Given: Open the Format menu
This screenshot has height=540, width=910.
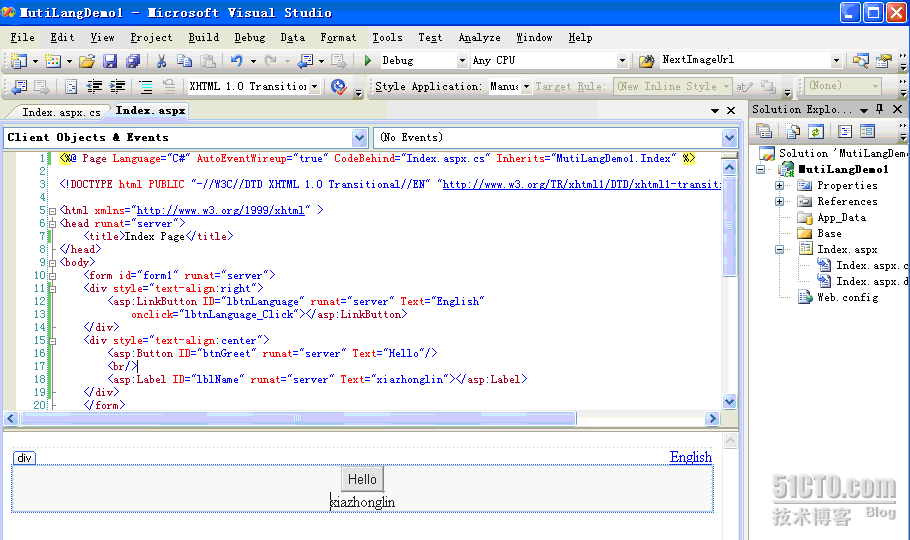Looking at the screenshot, I should [338, 38].
